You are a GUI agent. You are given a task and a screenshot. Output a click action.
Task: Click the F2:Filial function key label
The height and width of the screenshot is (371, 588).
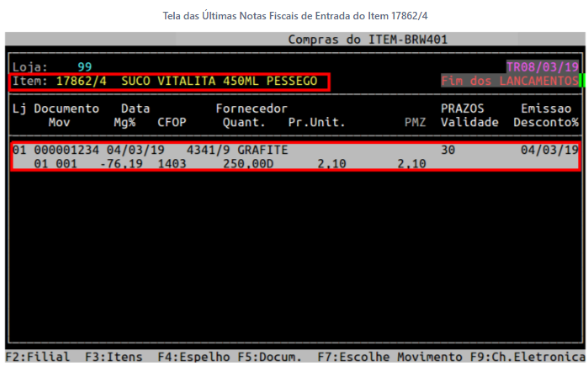tap(37, 357)
